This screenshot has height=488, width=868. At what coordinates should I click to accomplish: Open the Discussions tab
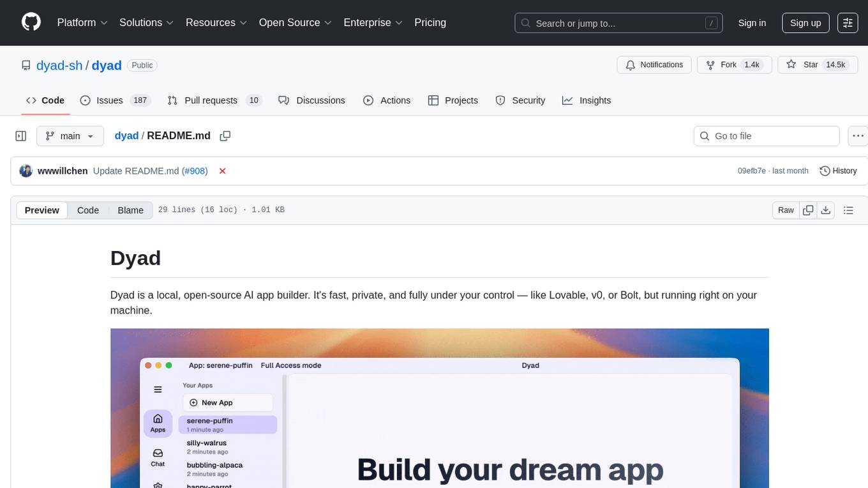(312, 100)
